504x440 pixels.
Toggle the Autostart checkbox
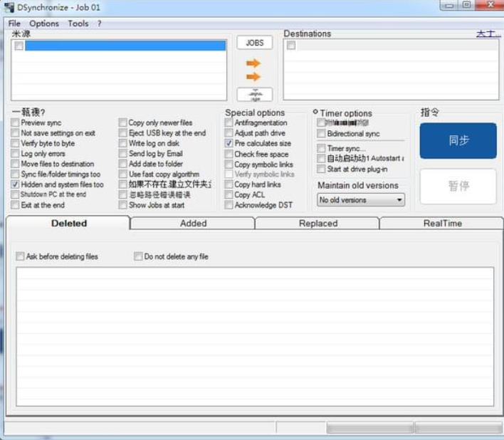coord(321,158)
